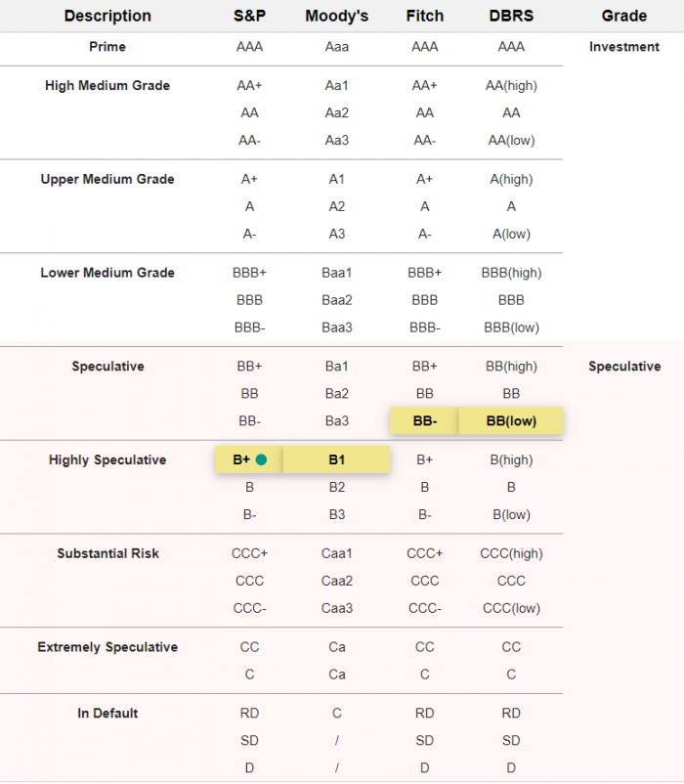
Task: Select the DBRS column header
Action: click(511, 16)
